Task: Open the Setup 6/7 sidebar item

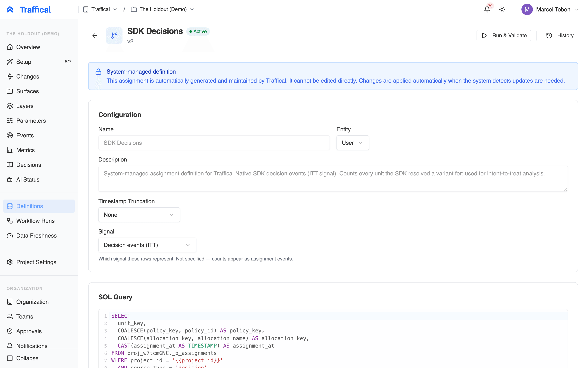Action: coord(39,62)
